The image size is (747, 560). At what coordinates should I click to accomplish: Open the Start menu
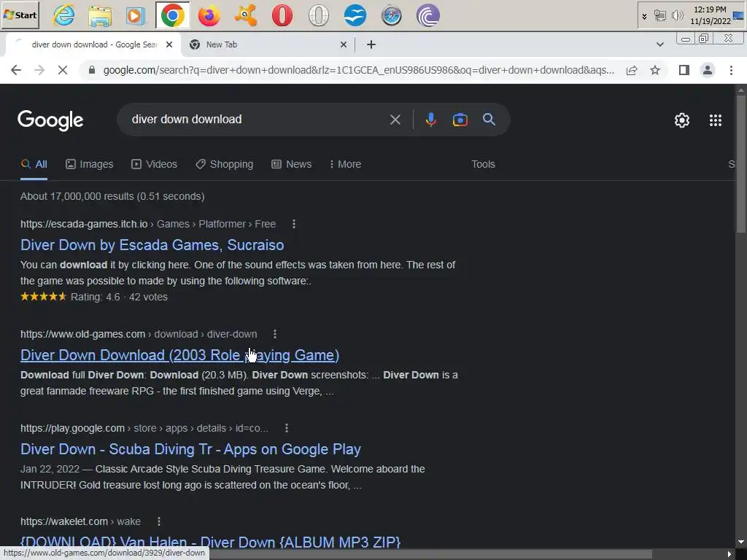click(x=20, y=15)
